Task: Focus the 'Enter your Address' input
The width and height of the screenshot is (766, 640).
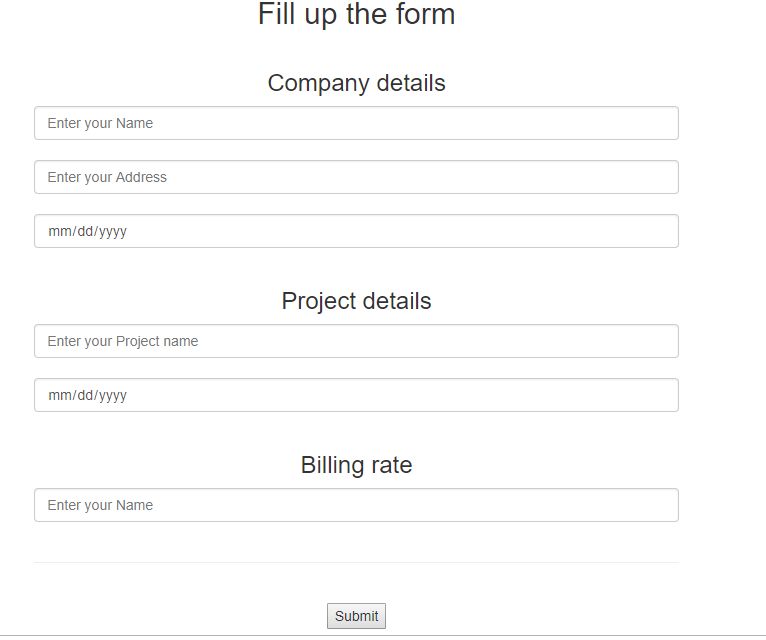Action: (x=356, y=177)
